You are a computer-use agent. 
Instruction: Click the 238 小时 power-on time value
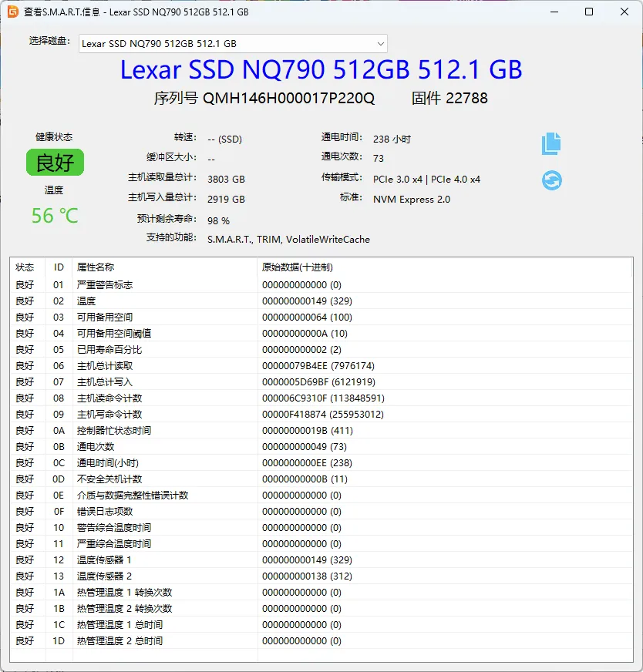click(392, 139)
